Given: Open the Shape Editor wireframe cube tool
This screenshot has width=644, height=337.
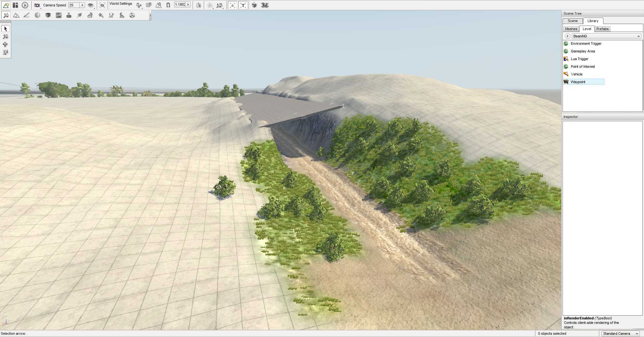Looking at the screenshot, I should (x=132, y=15).
